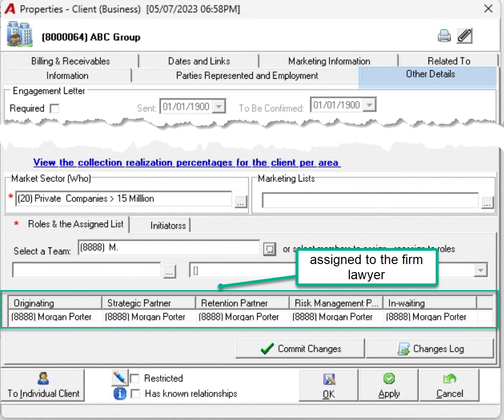
Task: Click the printer icon
Action: [x=444, y=36]
